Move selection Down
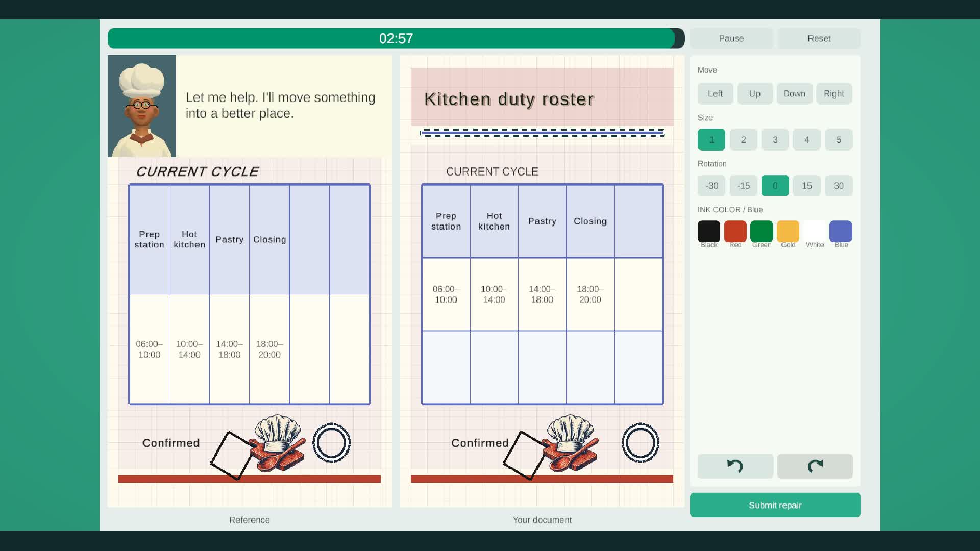Image resolution: width=980 pixels, height=551 pixels. click(794, 94)
